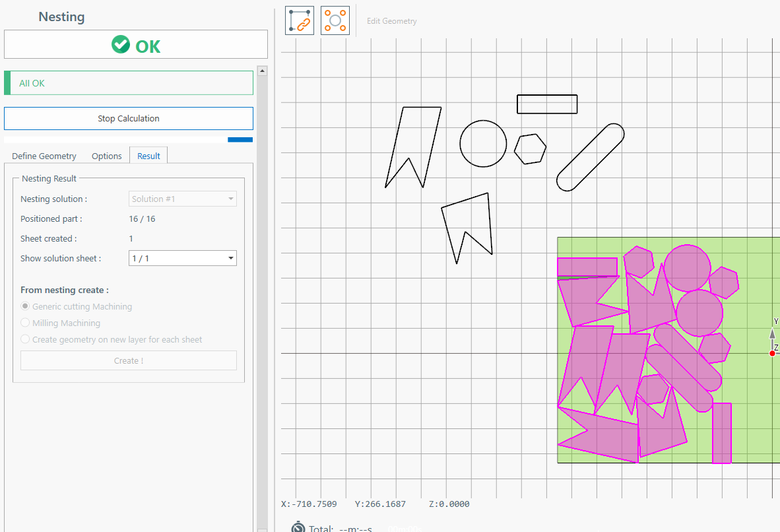Open the Options tab
780x532 pixels.
107,156
